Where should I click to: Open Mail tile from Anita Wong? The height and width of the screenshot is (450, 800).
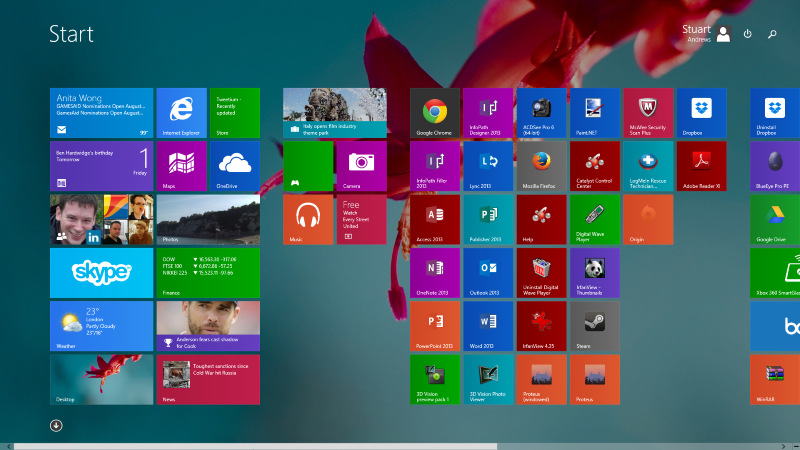point(102,113)
